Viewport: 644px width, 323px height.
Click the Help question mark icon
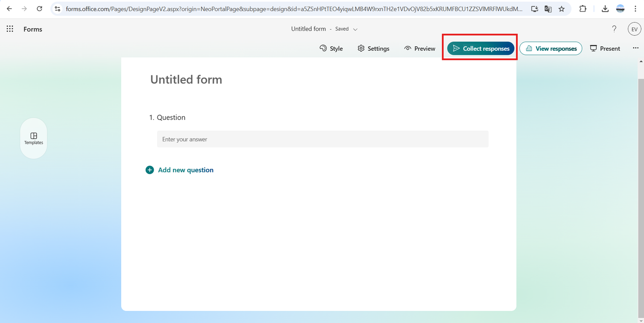coord(614,29)
